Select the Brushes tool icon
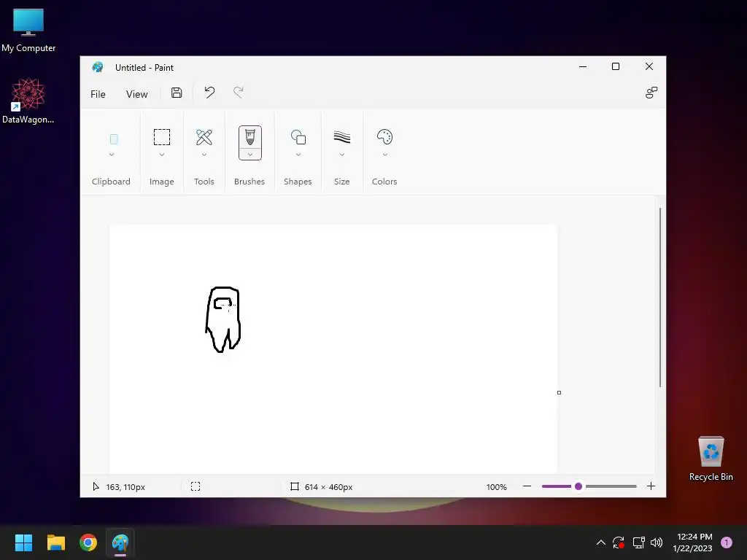Screen dimensions: 747x560 click(x=250, y=137)
